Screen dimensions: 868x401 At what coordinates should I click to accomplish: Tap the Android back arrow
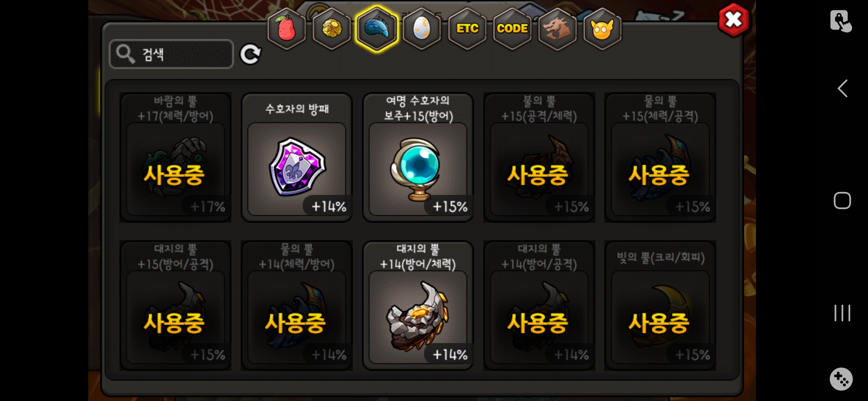(842, 88)
